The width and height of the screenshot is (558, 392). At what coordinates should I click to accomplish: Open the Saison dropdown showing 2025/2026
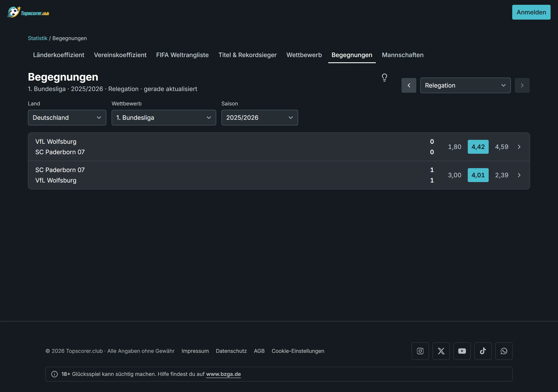click(x=260, y=118)
